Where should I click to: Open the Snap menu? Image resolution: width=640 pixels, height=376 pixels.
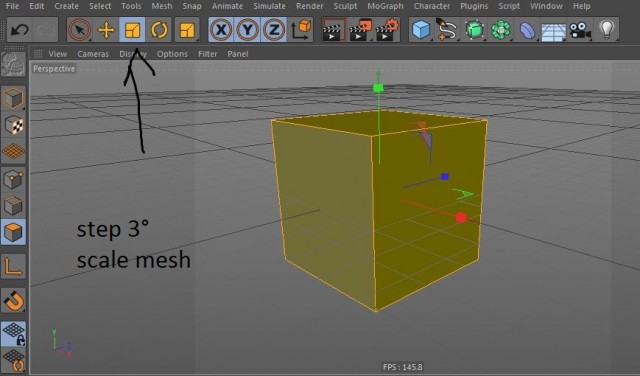click(192, 6)
